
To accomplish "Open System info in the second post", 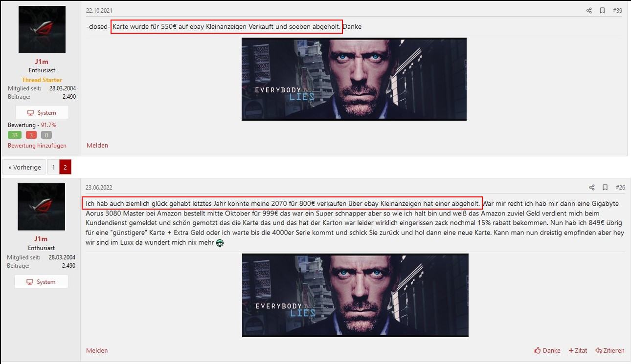I will pos(41,282).
